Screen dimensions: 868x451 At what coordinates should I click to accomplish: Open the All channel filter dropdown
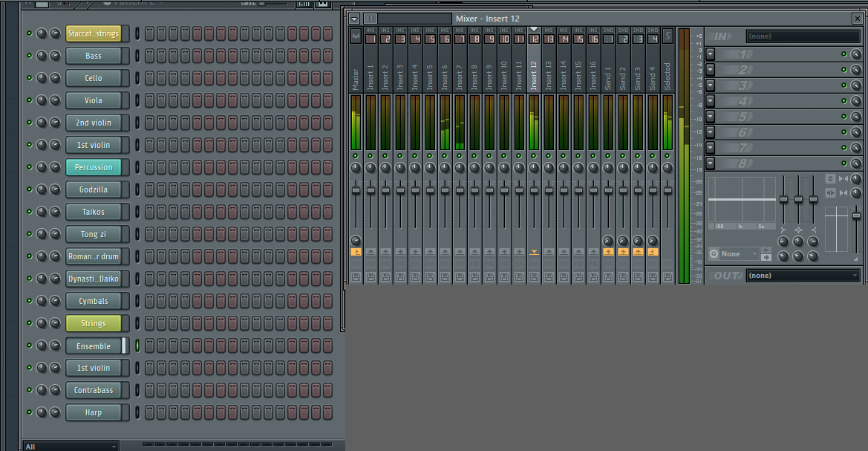coord(71,447)
